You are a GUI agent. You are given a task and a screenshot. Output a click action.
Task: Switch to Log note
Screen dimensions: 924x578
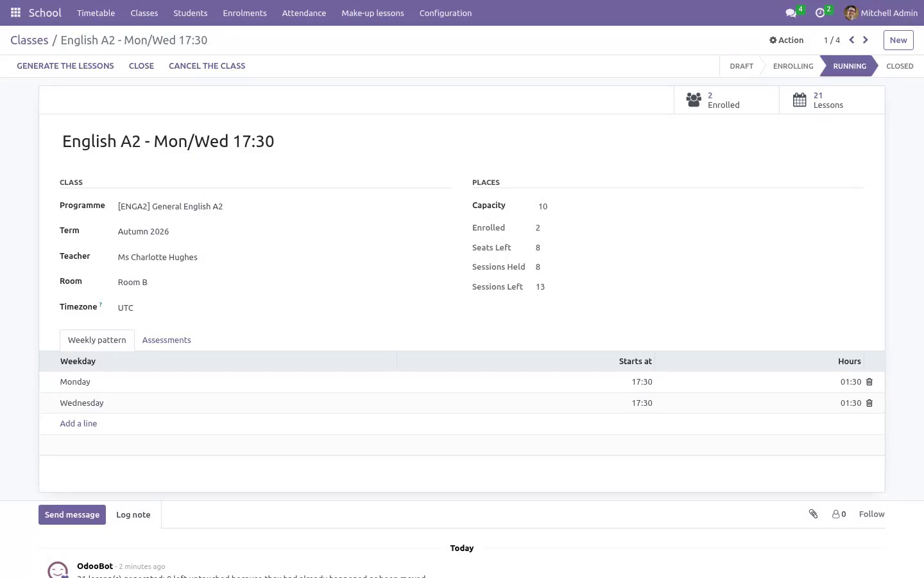coord(133,514)
